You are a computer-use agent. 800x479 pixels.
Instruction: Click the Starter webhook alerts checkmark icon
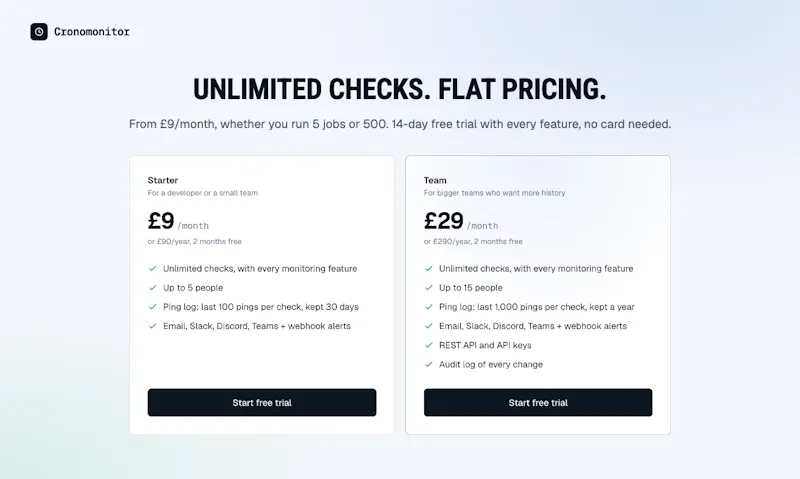click(x=153, y=326)
